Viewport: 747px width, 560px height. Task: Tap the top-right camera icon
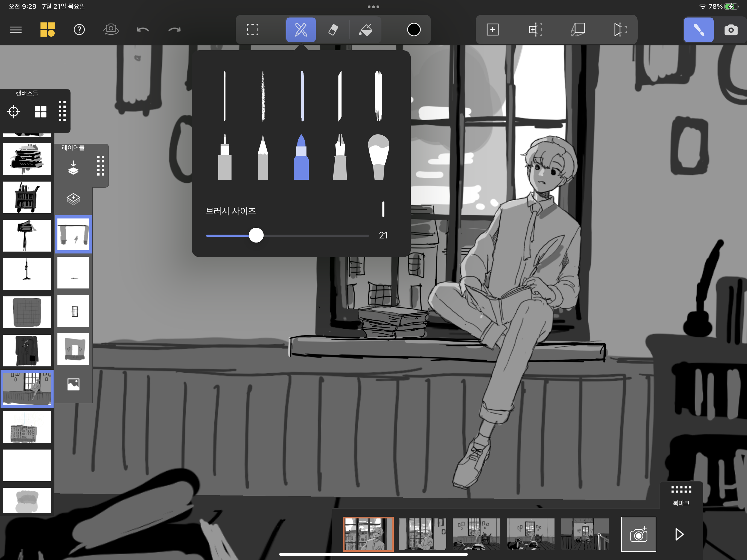pyautogui.click(x=731, y=30)
